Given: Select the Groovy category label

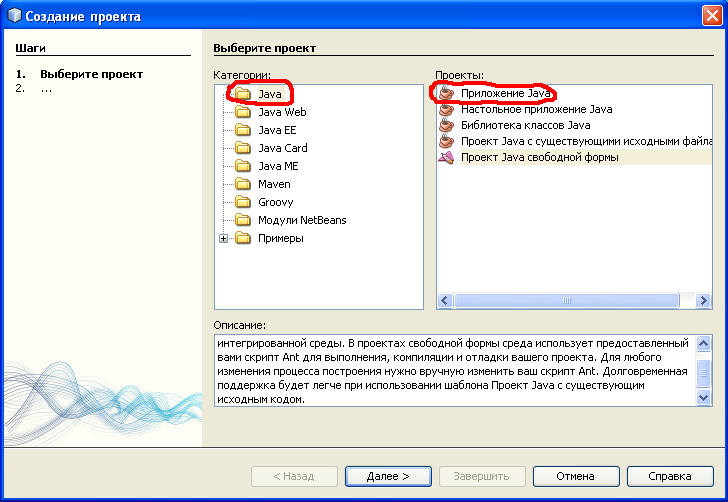Looking at the screenshot, I should point(276,202).
